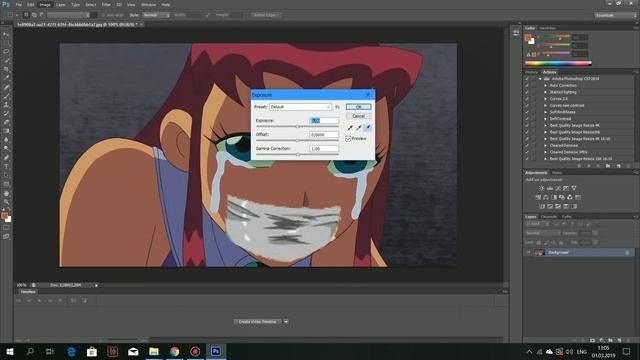Viewport: 640px width, 360px height.
Task: Add a Vibrance adjustment
Action: coord(574,188)
